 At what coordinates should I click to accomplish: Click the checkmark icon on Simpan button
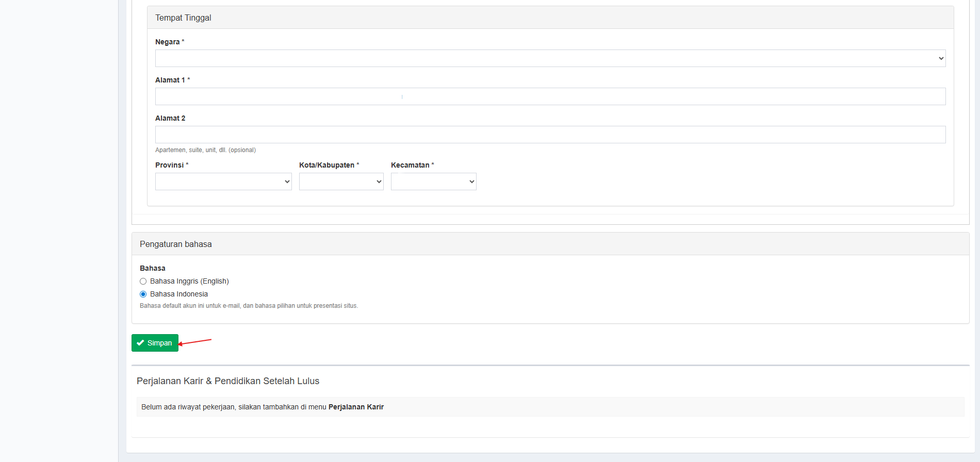[140, 343]
